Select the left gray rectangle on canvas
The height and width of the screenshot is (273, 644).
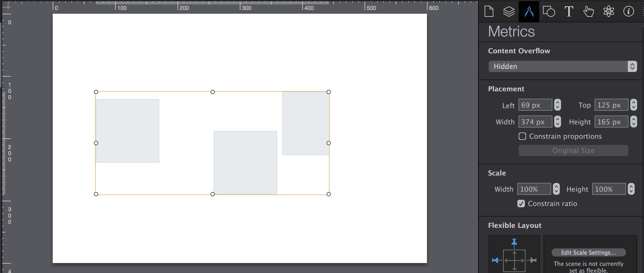coord(128,131)
